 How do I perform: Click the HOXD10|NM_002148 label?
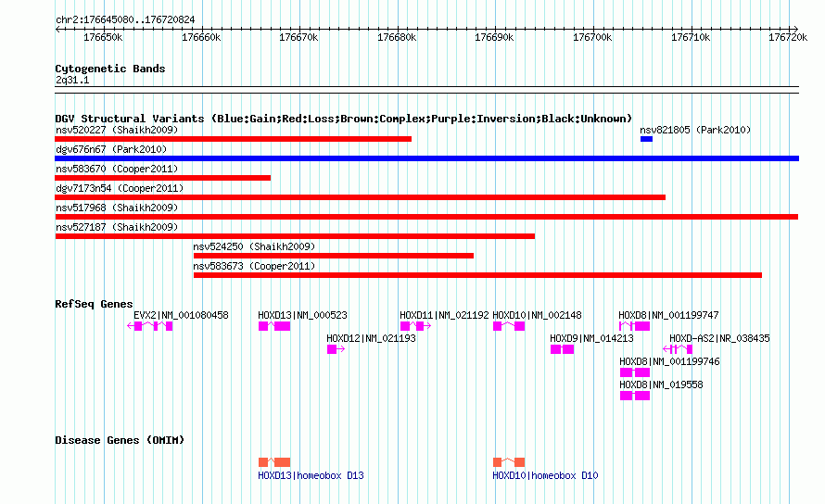(x=538, y=315)
